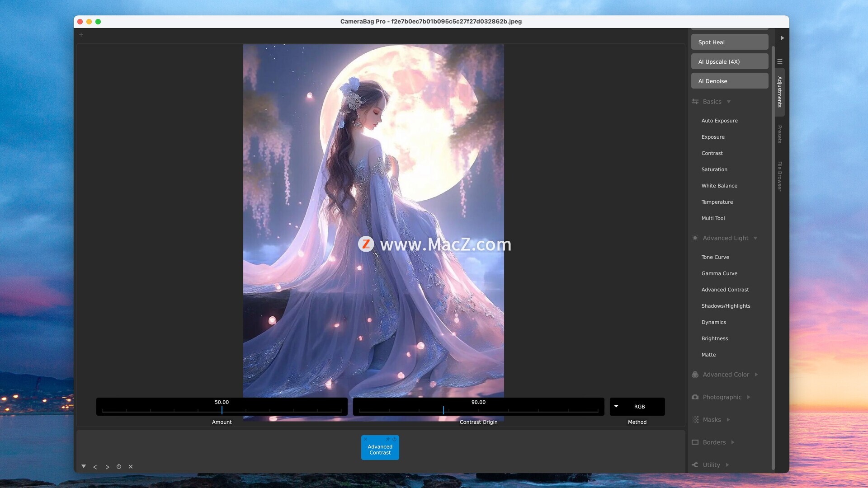Add Shadows/Highlights adjustment
The height and width of the screenshot is (488, 868).
(x=726, y=306)
